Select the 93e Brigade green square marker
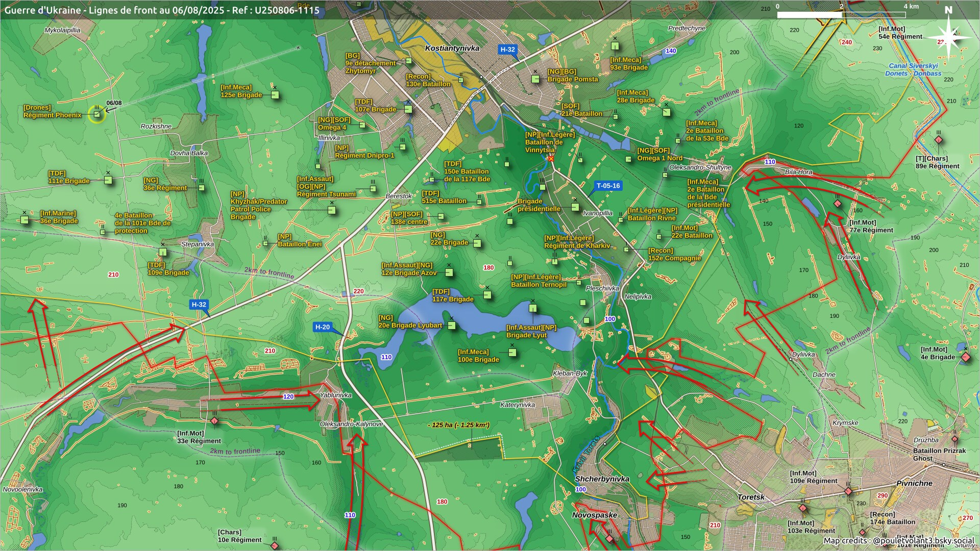 (615, 46)
